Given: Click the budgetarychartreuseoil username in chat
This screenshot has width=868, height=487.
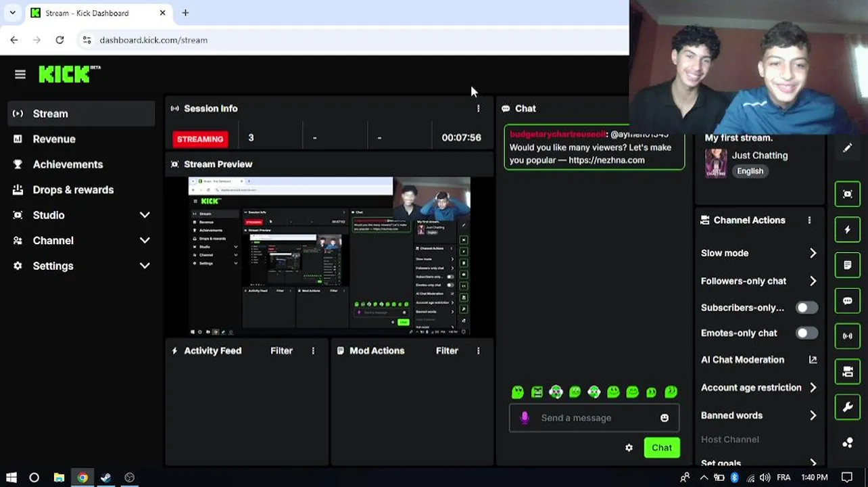Looking at the screenshot, I should [x=558, y=135].
